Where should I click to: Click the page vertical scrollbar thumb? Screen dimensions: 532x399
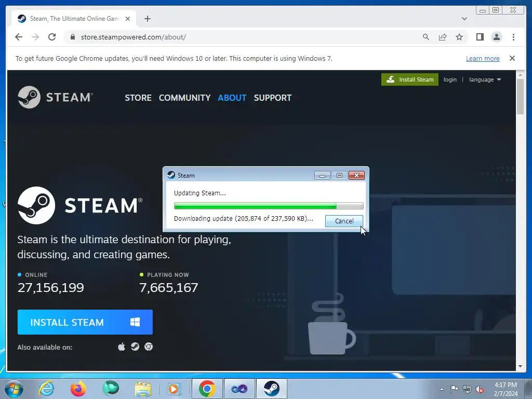pos(520,96)
